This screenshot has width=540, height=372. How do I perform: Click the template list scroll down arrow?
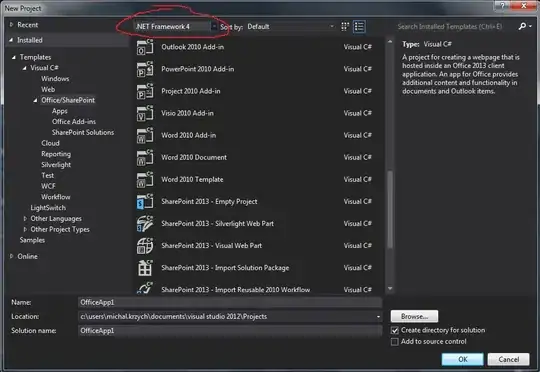click(x=390, y=289)
